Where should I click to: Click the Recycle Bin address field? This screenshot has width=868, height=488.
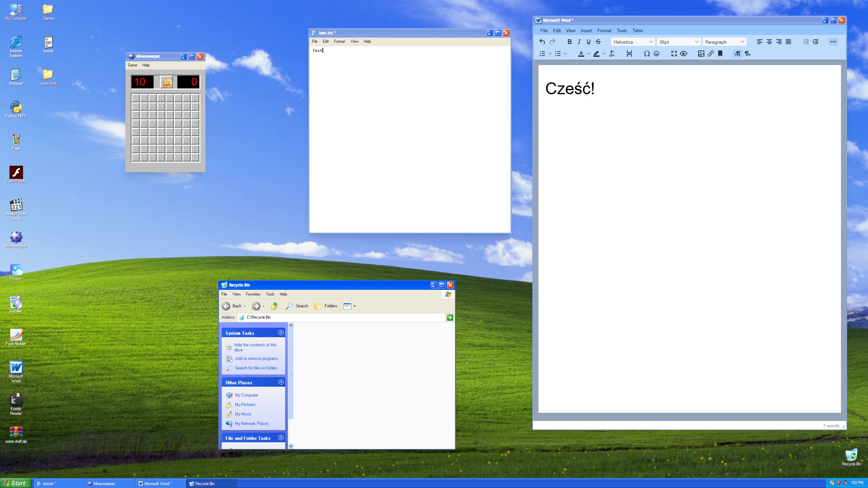(341, 318)
